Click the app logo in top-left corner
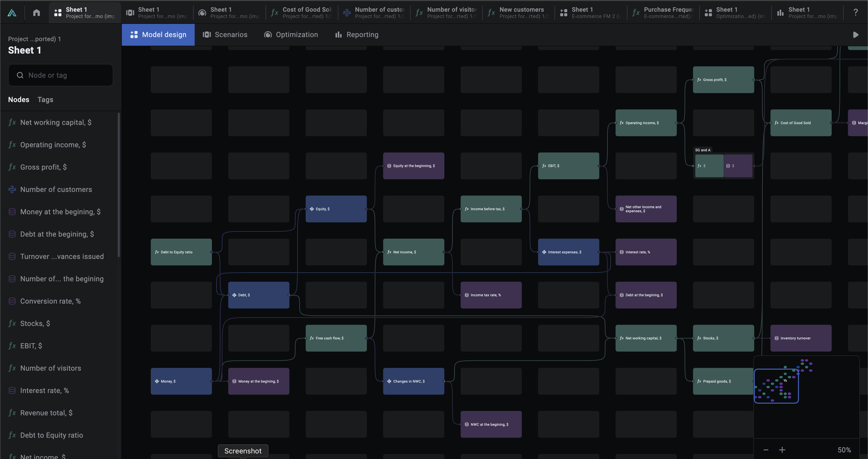868x459 pixels. pyautogui.click(x=12, y=12)
